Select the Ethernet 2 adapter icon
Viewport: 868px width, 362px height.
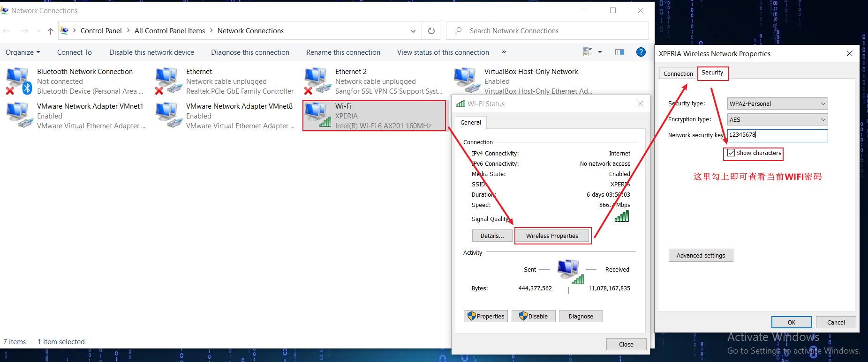click(x=317, y=81)
